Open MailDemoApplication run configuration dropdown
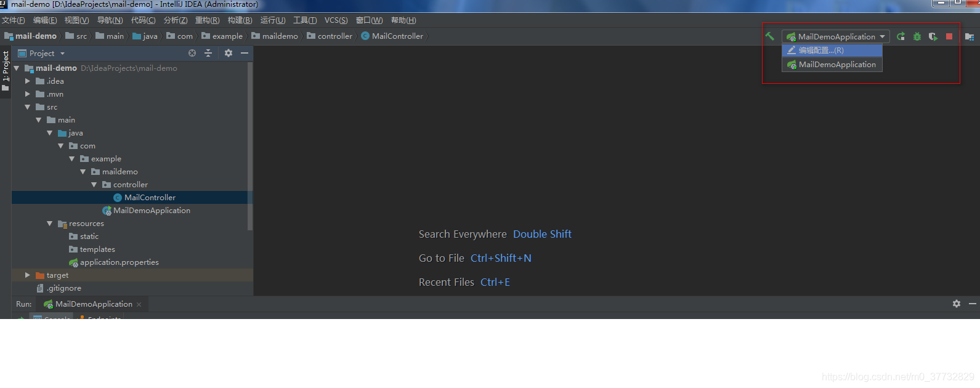This screenshot has width=980, height=388. point(836,36)
